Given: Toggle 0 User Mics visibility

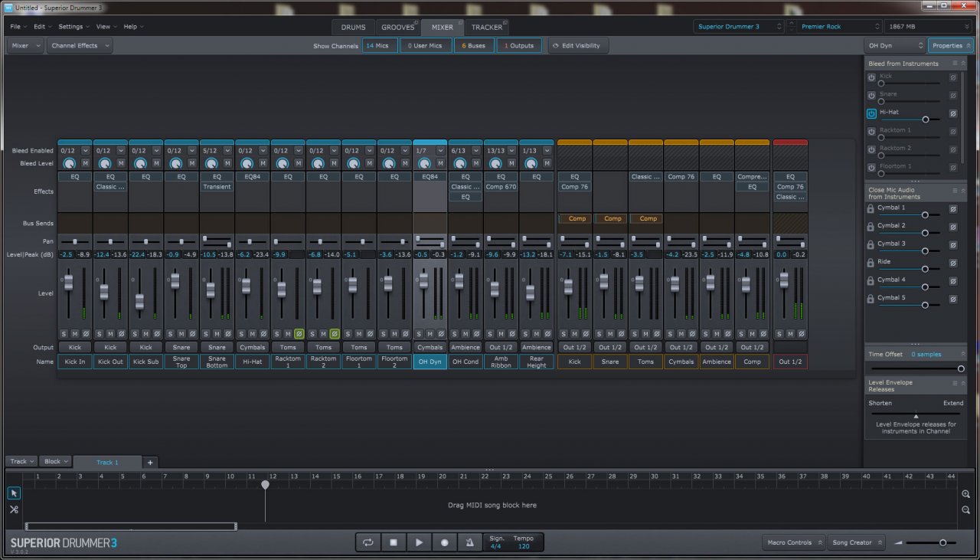Looking at the screenshot, I should 425,46.
